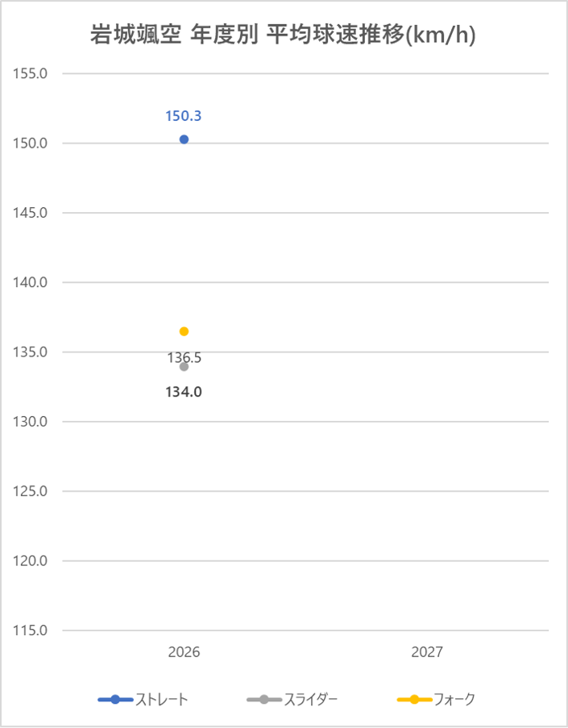Click the 115.0 y-axis label
Image resolution: width=568 pixels, height=728 pixels.
click(x=31, y=630)
